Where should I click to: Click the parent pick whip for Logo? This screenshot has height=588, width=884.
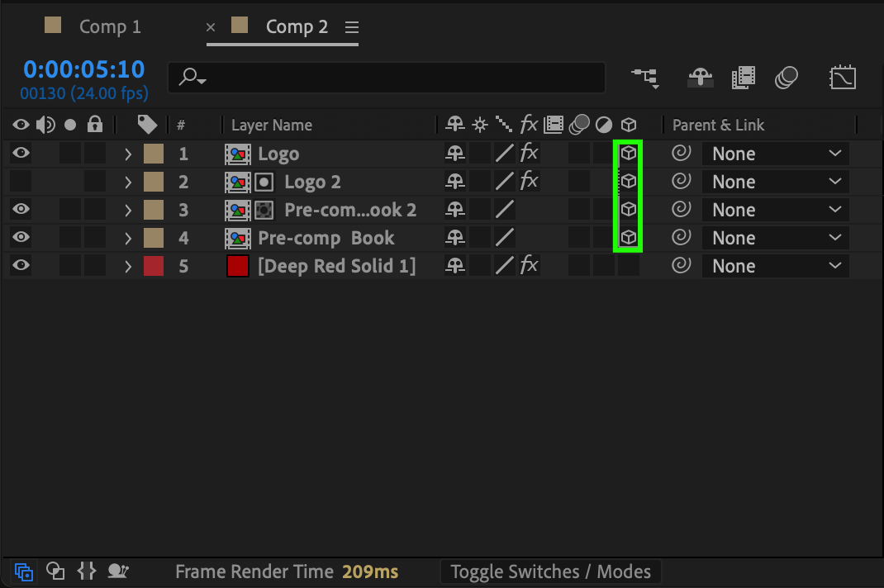(x=681, y=154)
